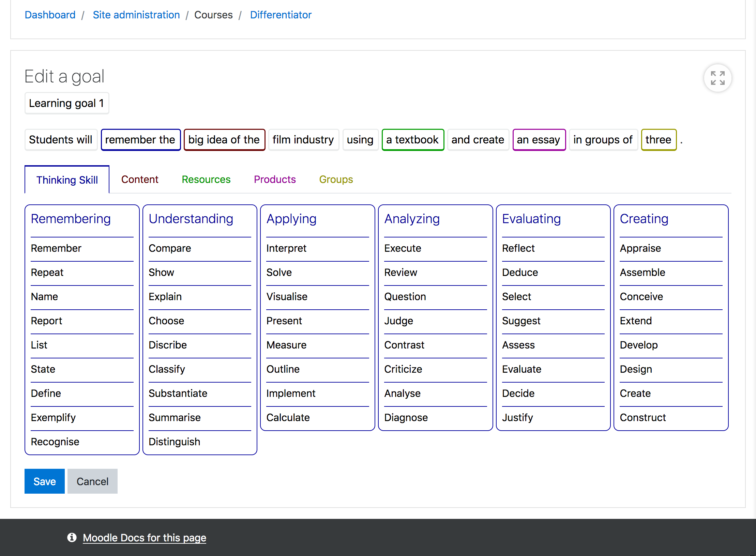Cancel editing the goal
Screen dimensions: 756x556
coord(92,481)
